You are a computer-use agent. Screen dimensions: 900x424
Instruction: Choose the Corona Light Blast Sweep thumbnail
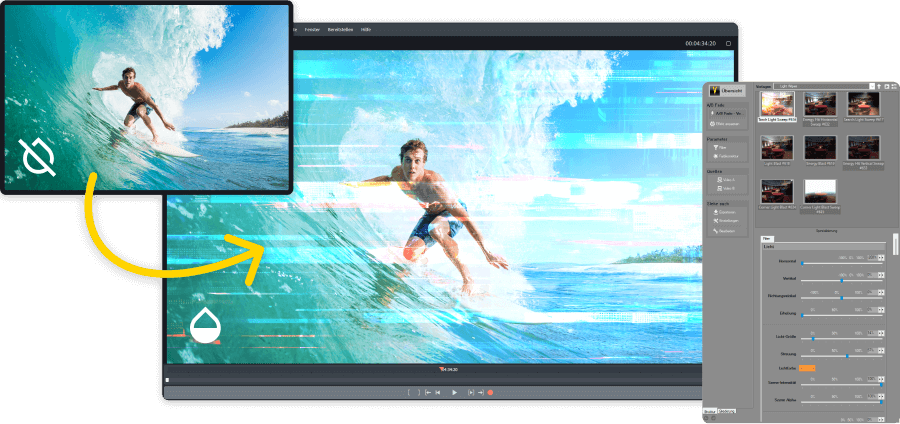(x=820, y=193)
